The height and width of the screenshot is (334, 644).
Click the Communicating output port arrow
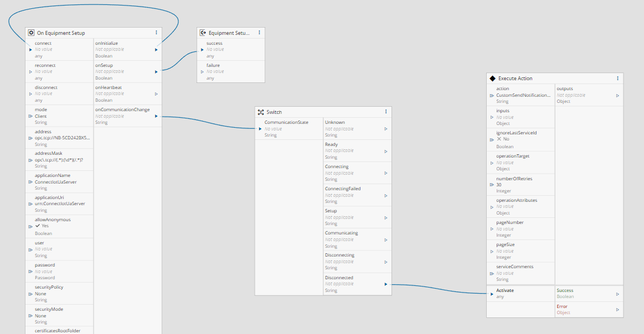pyautogui.click(x=385, y=240)
